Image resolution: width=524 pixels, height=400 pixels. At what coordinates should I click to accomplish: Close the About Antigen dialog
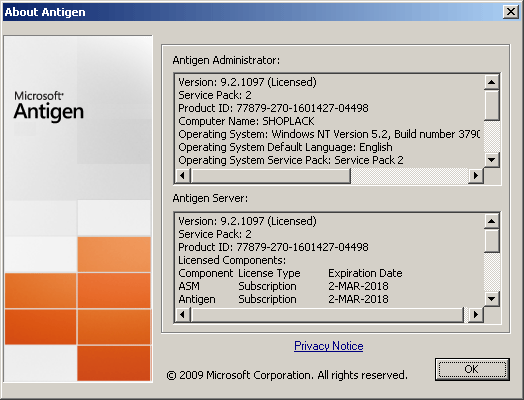pyautogui.click(x=511, y=12)
